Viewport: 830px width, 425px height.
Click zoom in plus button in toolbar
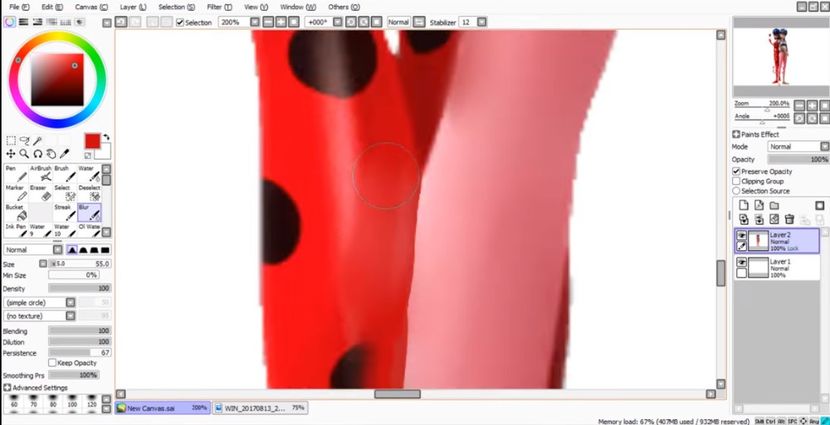[x=281, y=22]
